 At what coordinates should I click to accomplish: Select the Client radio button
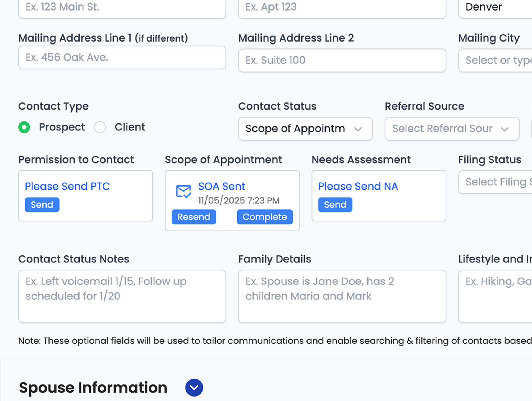100,127
